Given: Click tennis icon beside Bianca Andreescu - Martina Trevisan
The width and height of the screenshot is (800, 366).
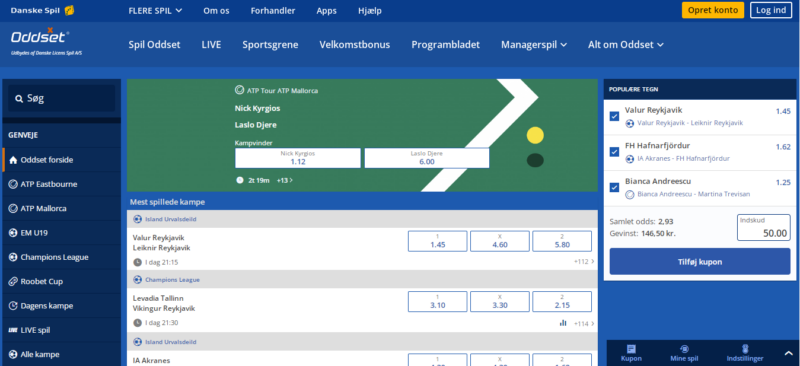Looking at the screenshot, I should pos(630,194).
